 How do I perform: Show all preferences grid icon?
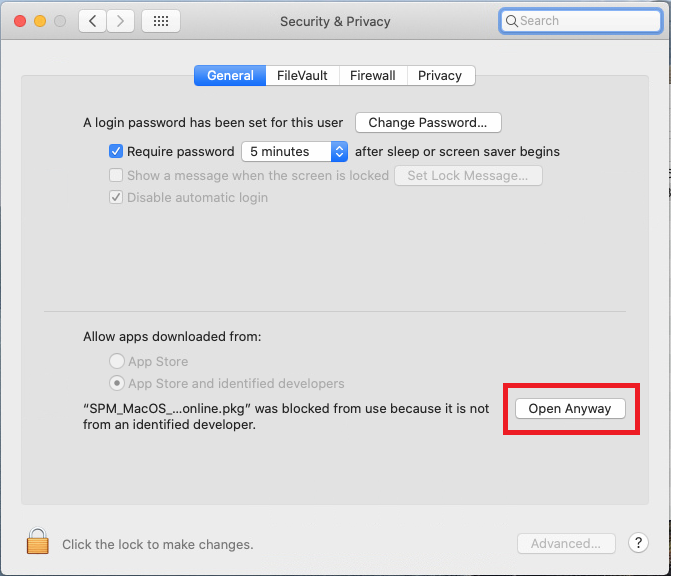point(161,21)
